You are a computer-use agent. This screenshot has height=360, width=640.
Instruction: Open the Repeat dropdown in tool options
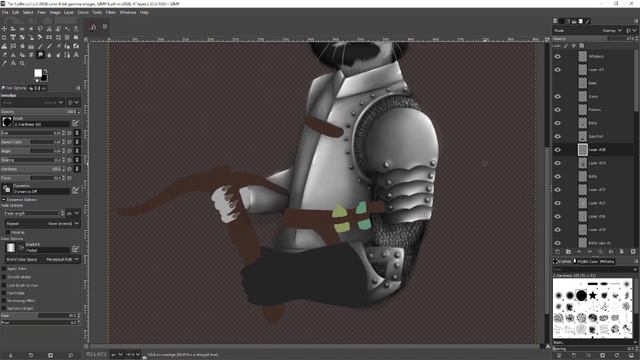coord(42,223)
